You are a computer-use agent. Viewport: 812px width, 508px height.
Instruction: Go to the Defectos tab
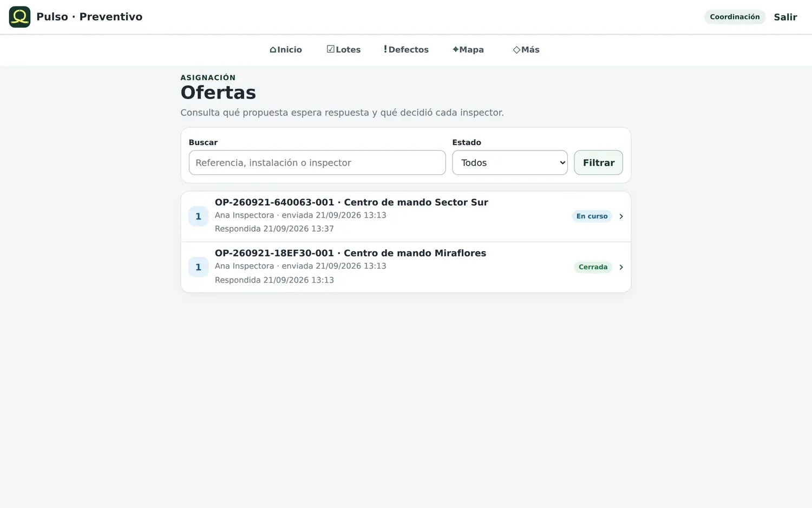[x=406, y=49]
